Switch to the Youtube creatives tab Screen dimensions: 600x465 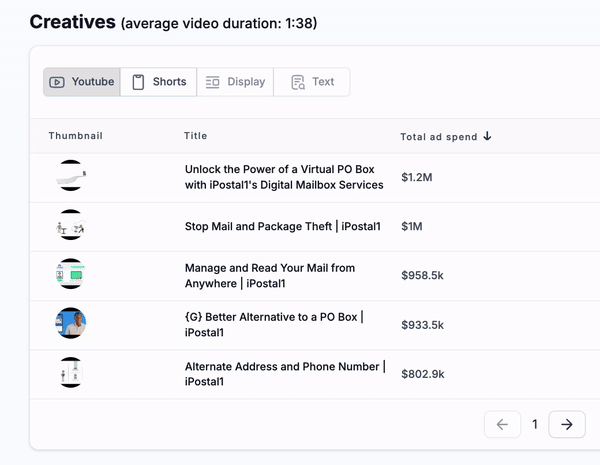[x=82, y=82]
